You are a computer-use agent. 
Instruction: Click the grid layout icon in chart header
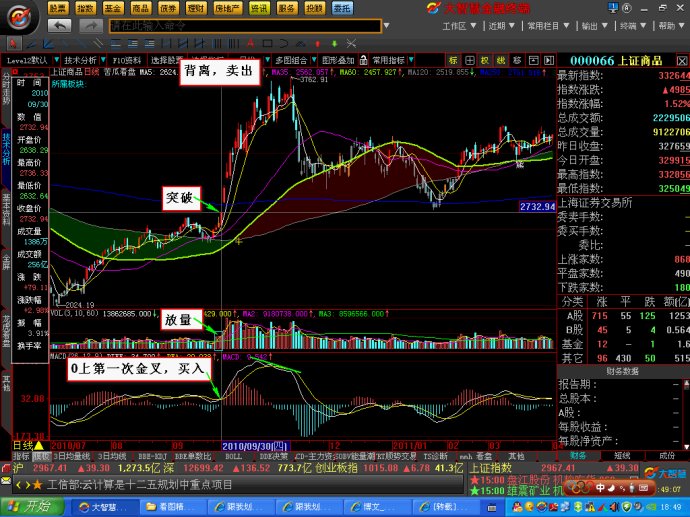click(470, 60)
